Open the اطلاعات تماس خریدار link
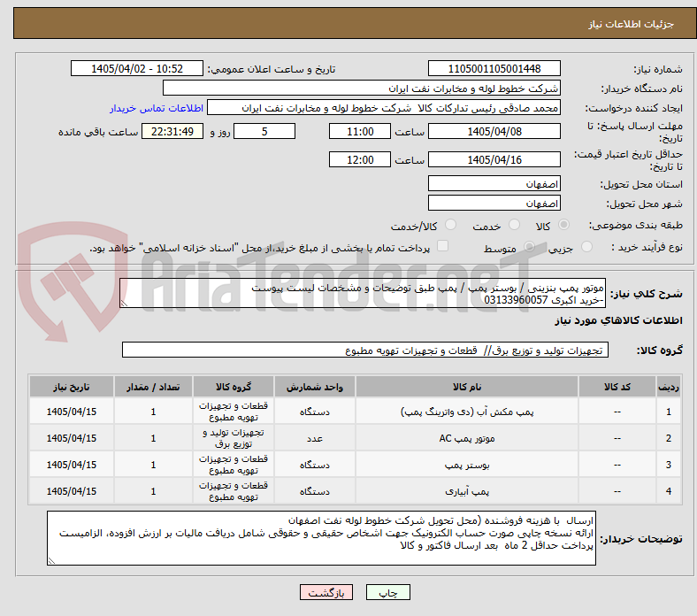This screenshot has height=616, width=697. [x=157, y=108]
